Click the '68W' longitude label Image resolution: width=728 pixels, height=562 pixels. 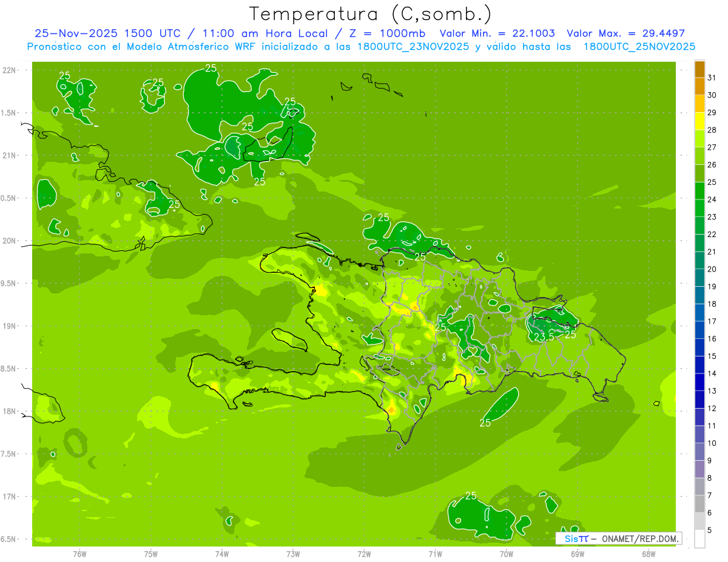(649, 554)
